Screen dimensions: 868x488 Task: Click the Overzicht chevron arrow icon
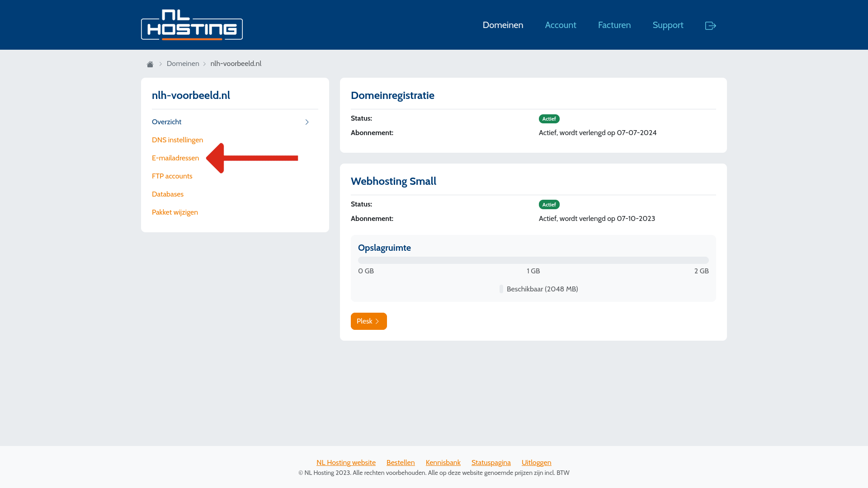(x=307, y=122)
